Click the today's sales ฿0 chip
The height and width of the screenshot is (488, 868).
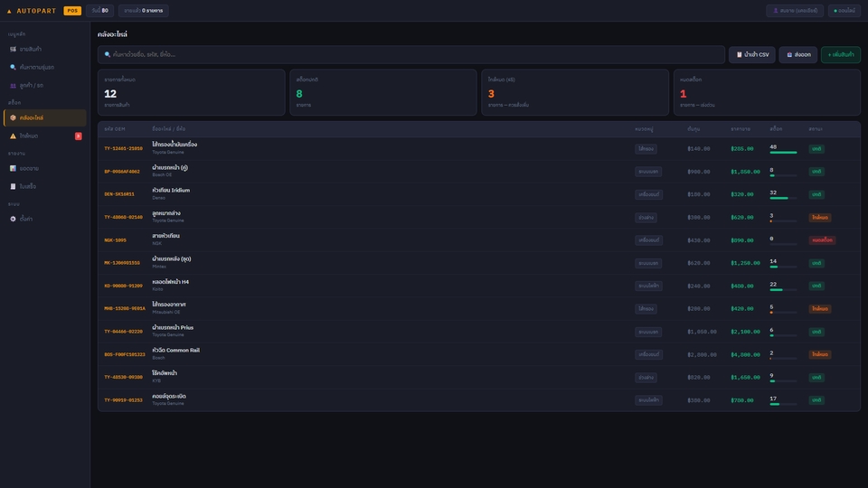pos(100,11)
